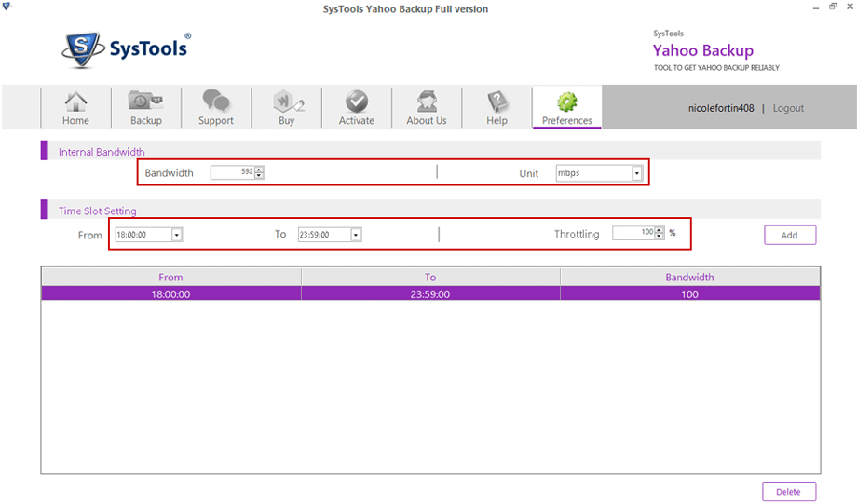Select table cell 18:00:00 in the row

pos(171,294)
